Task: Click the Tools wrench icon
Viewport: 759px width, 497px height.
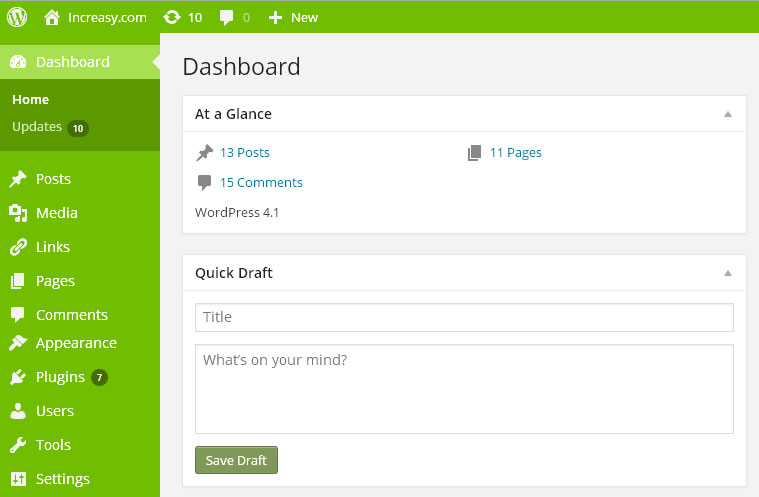Action: 18,445
